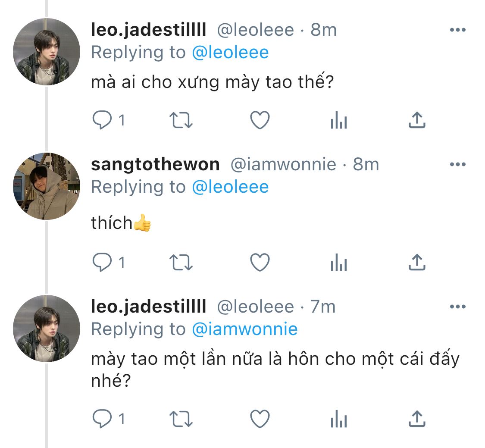The height and width of the screenshot is (448, 485).
Task: Reply to sangtothewon's "thích" tweet
Action: coord(103,263)
